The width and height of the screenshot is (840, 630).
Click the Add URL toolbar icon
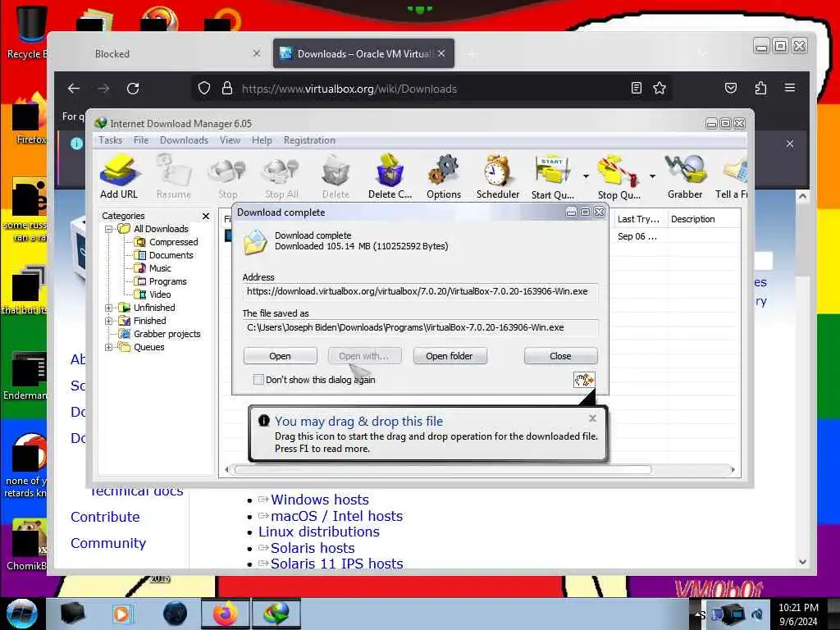click(x=119, y=176)
